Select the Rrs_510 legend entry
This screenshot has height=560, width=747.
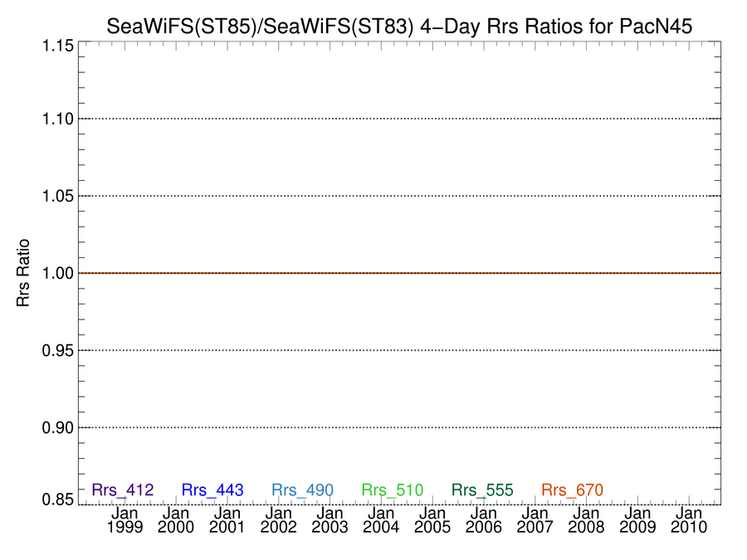pos(392,490)
